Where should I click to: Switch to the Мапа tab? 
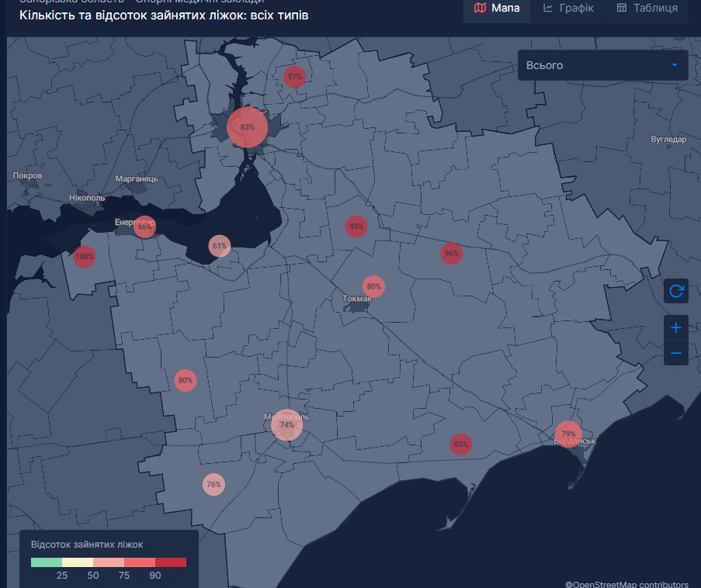point(497,9)
